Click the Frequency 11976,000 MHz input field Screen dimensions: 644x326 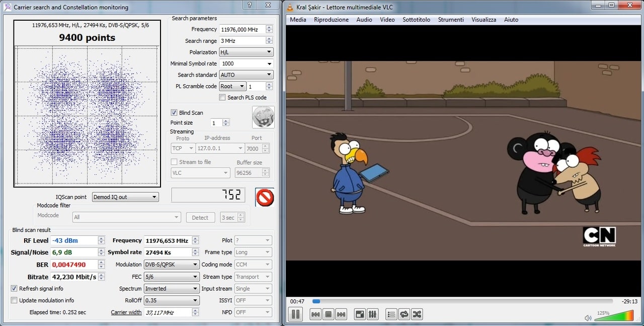point(242,29)
